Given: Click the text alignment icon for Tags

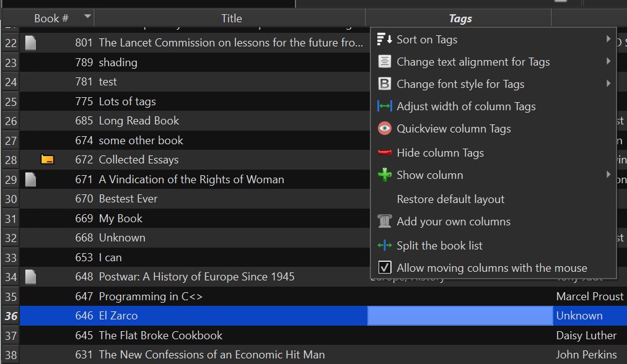Looking at the screenshot, I should [385, 62].
